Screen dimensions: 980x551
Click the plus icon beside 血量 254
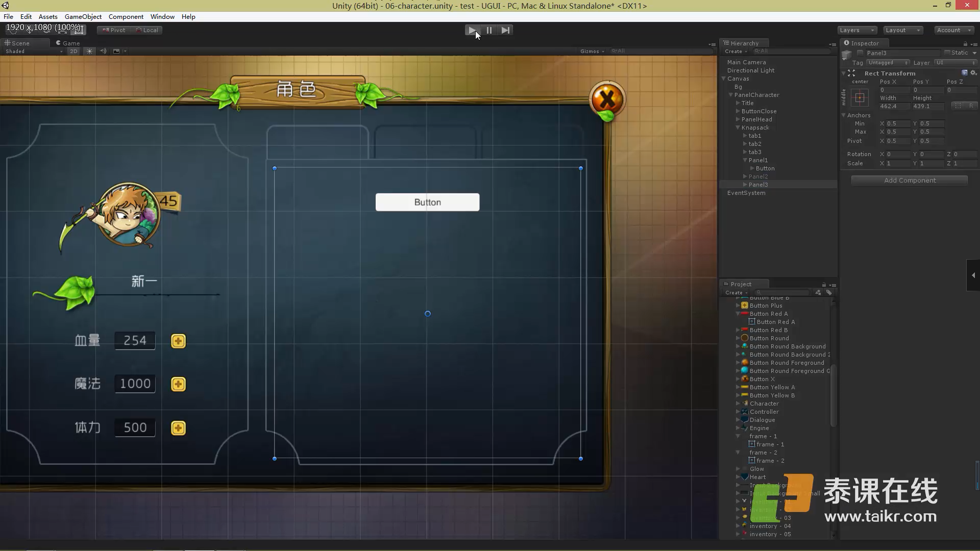click(x=178, y=341)
